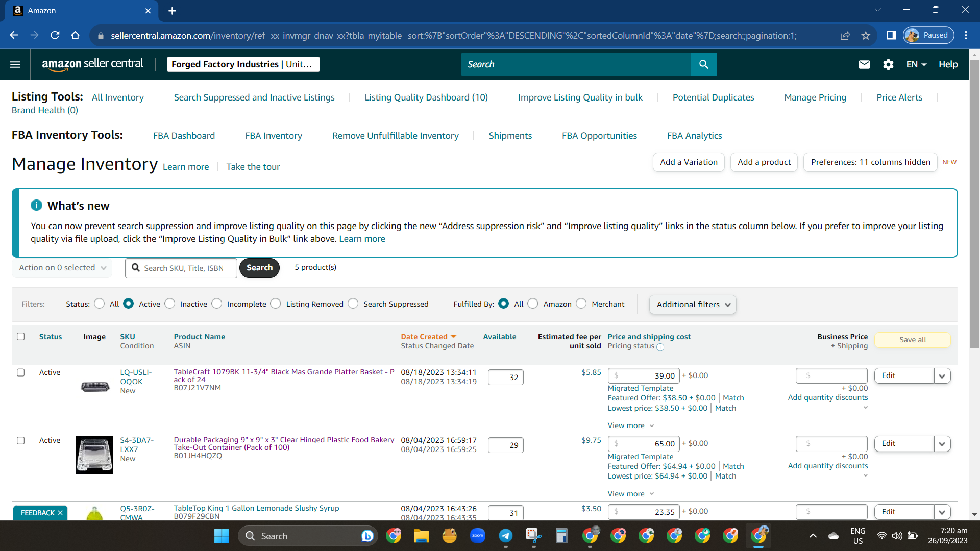
Task: Click the Pricing status info icon
Action: tap(660, 347)
